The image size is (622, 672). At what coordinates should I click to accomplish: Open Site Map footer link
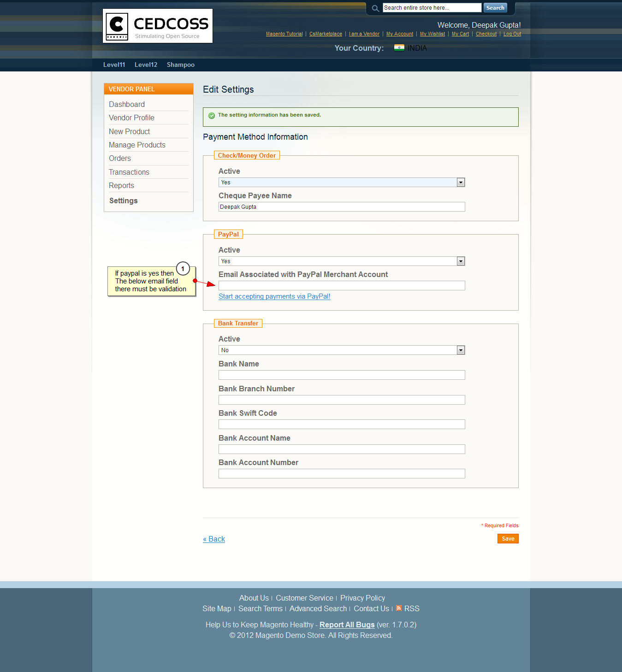click(x=217, y=609)
